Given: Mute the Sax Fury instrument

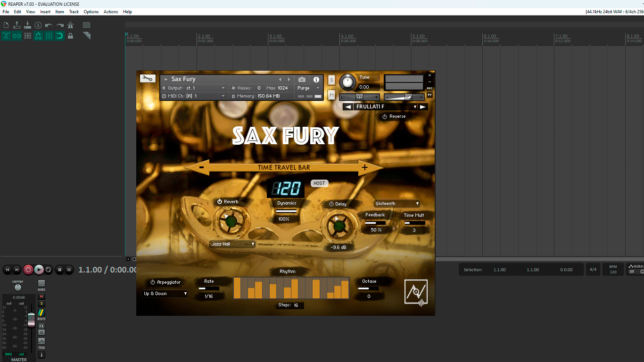Looking at the screenshot, I should 331,95.
